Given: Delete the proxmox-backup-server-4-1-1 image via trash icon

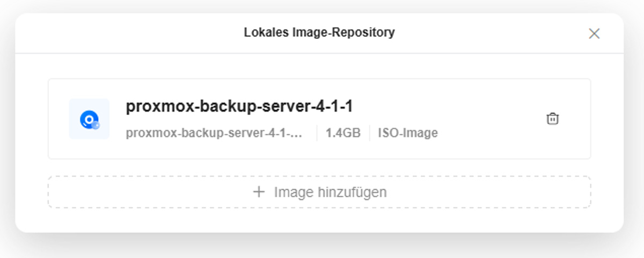Looking at the screenshot, I should 552,119.
